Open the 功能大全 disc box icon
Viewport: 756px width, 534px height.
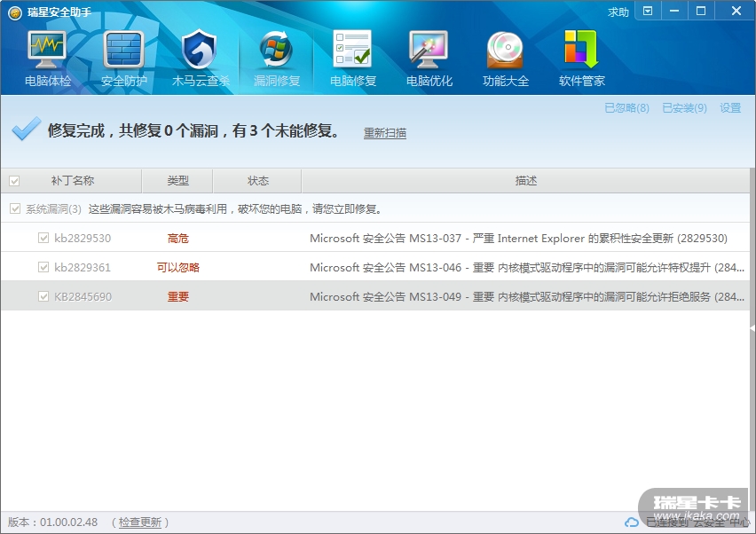[x=505, y=51]
